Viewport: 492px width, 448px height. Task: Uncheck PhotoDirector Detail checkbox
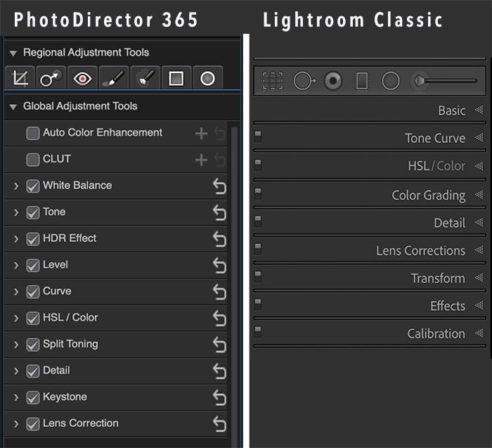pos(33,371)
